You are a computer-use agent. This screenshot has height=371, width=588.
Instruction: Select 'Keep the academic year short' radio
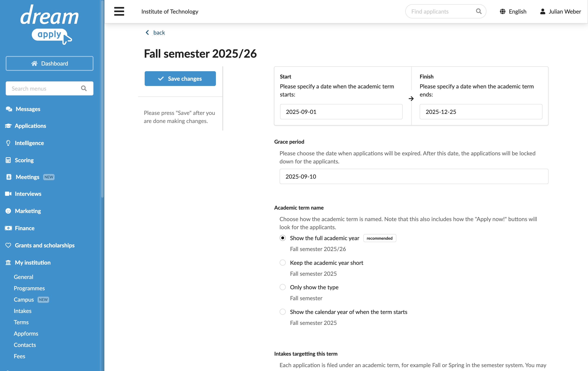pyautogui.click(x=282, y=263)
